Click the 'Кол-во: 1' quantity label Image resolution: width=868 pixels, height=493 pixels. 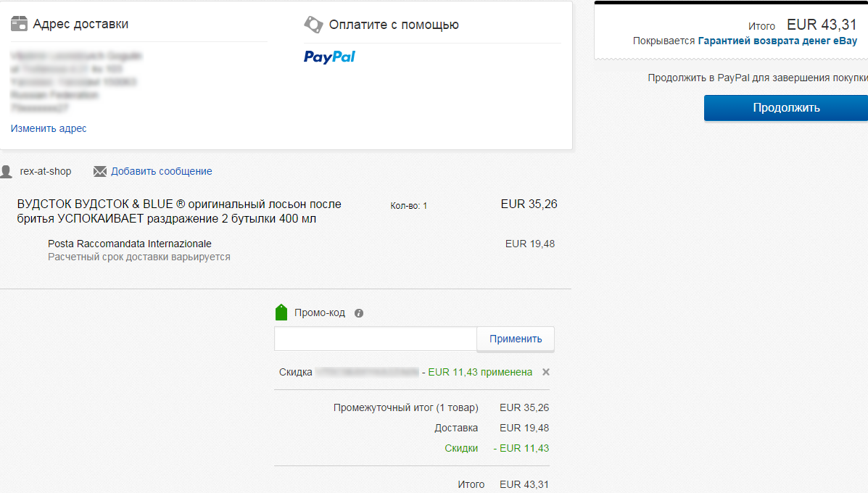coord(409,206)
